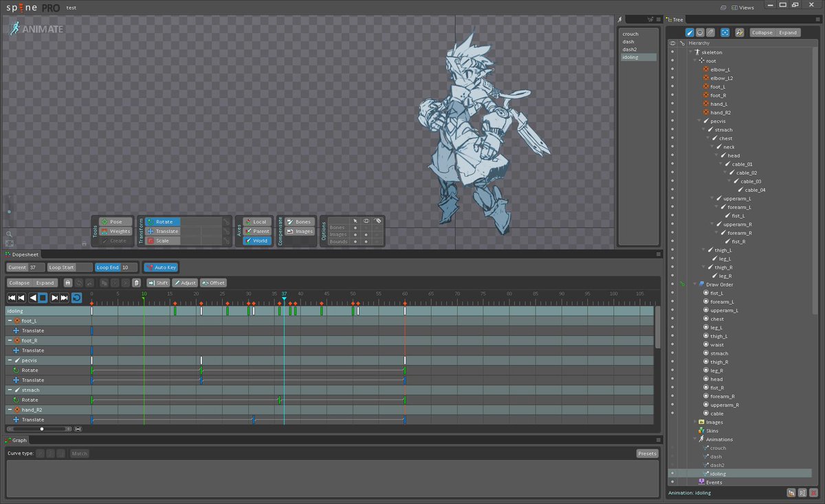Click Presets button in Graph panel

click(647, 454)
